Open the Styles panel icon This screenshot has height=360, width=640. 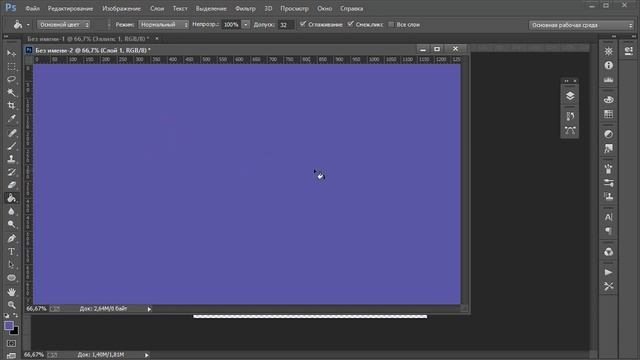click(x=608, y=149)
